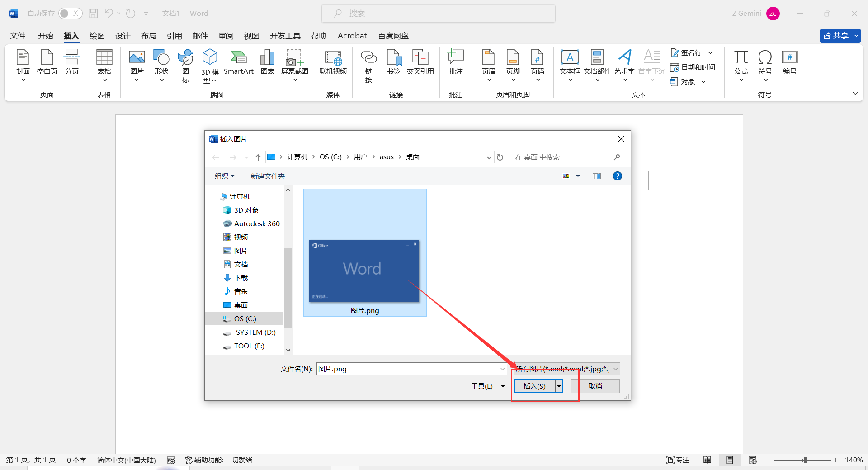Open the header (页眉) options
The height and width of the screenshot is (470, 868).
[x=489, y=66]
